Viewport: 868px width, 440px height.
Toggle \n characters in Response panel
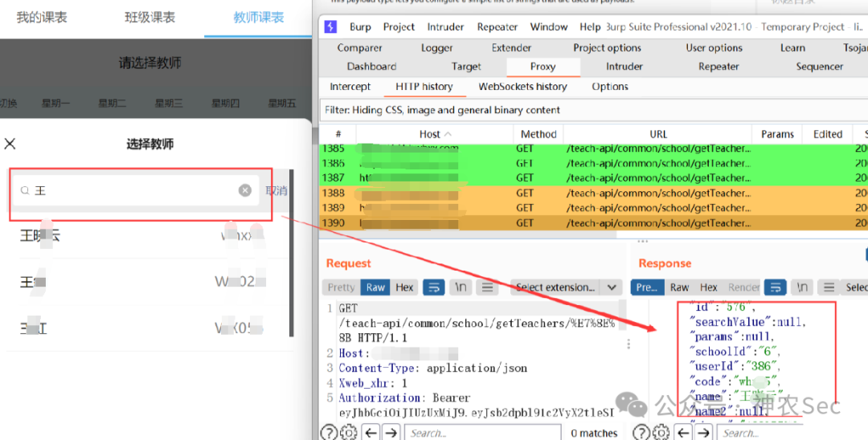[802, 287]
